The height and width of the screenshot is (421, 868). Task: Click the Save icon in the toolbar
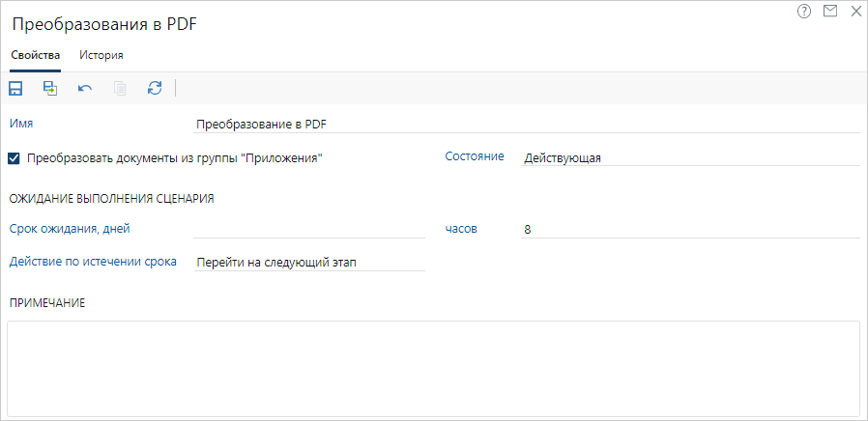(15, 89)
